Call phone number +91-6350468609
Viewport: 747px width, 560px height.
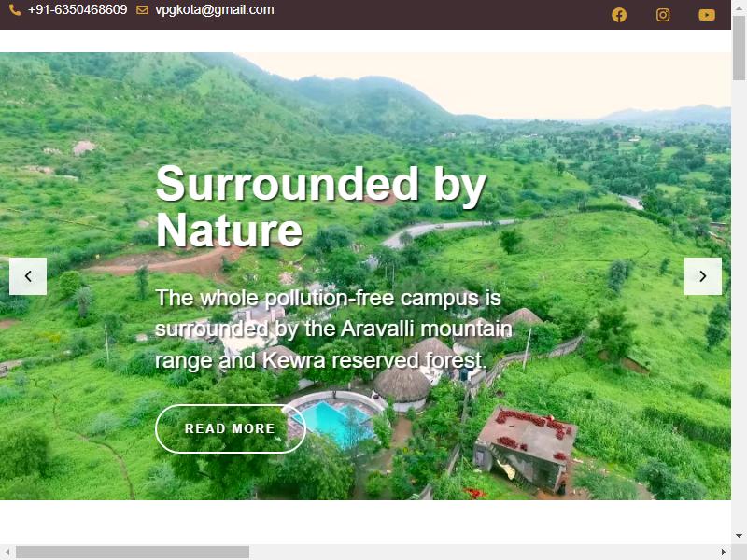78,9
